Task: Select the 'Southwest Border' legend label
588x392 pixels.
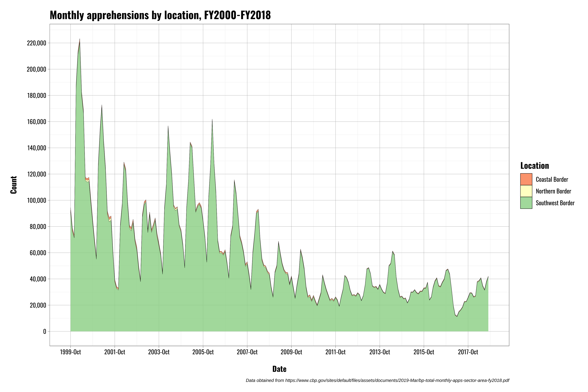Action: (555, 203)
